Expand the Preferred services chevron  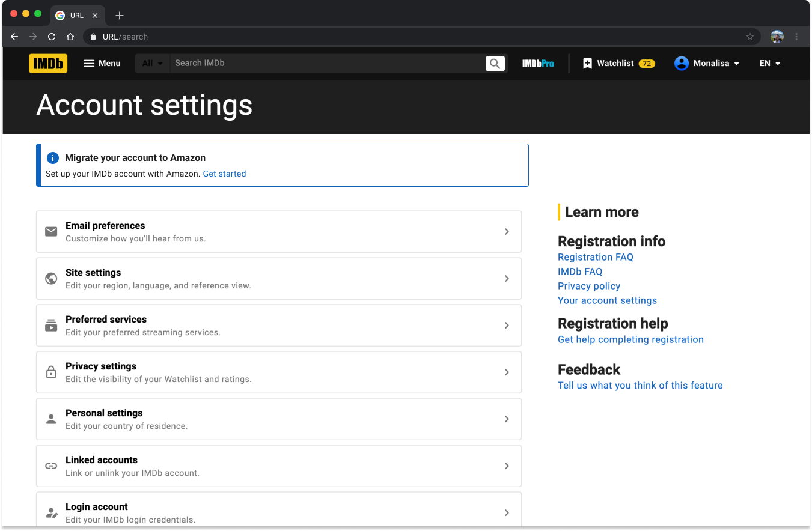tap(507, 325)
